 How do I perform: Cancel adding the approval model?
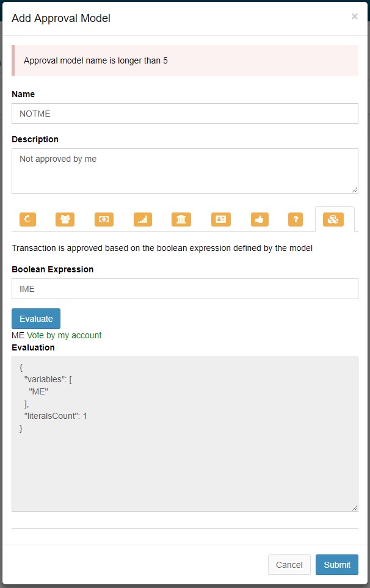point(289,565)
